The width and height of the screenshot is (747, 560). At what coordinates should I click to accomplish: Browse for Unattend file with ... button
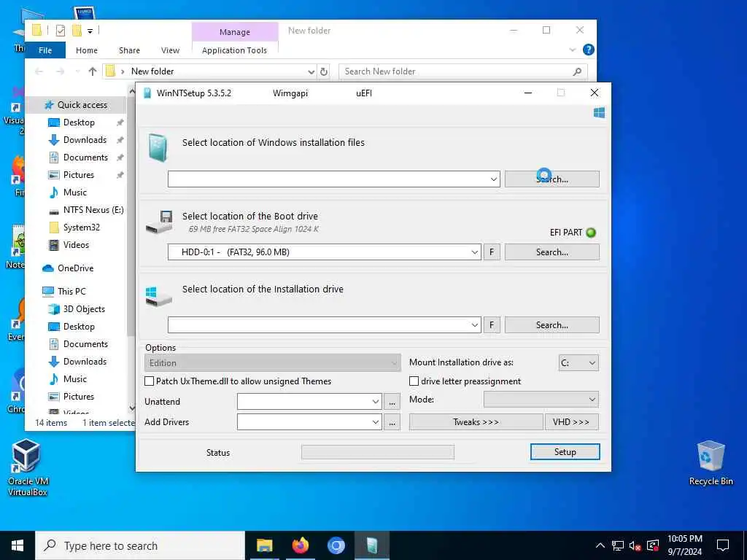click(392, 402)
